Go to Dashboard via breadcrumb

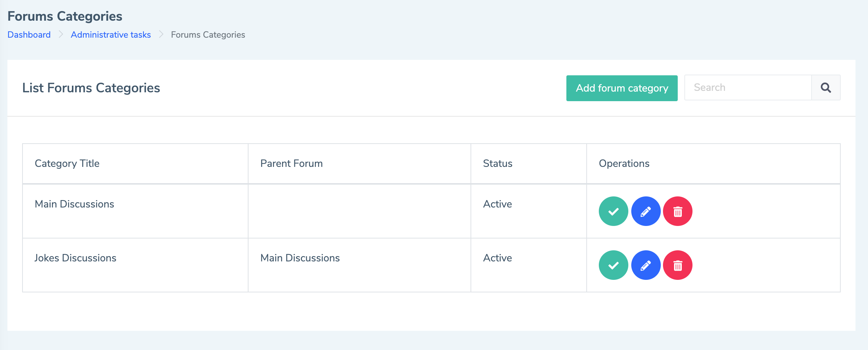click(x=29, y=35)
